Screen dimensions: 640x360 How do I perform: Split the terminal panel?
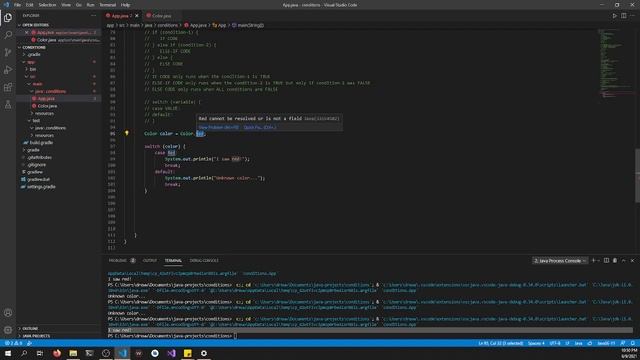click(606, 260)
